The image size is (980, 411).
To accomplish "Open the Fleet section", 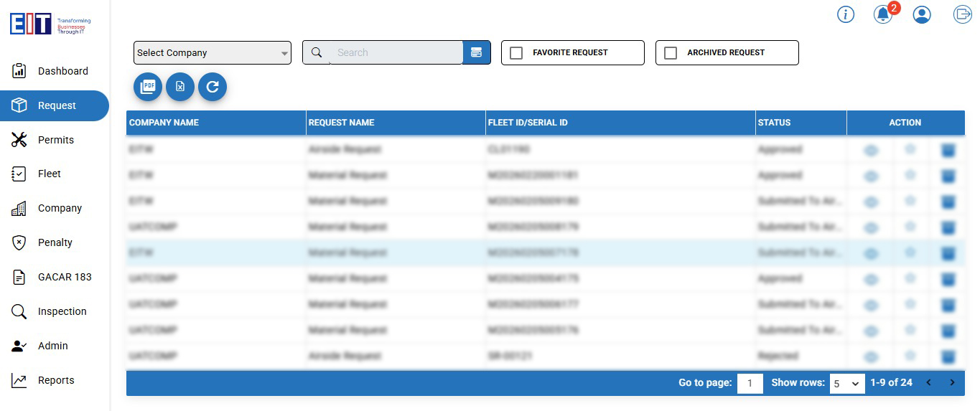I will 55,174.
